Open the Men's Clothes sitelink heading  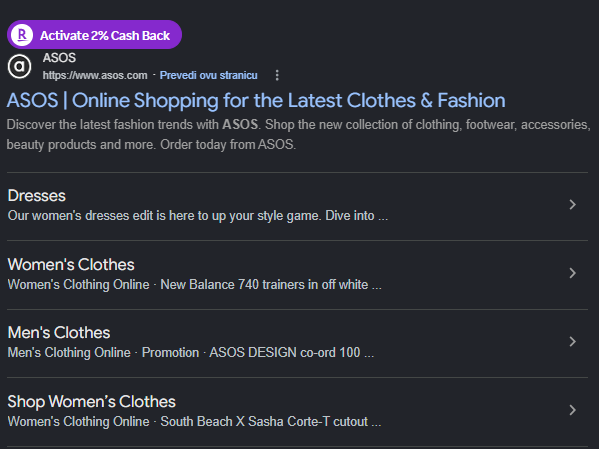pyautogui.click(x=59, y=333)
